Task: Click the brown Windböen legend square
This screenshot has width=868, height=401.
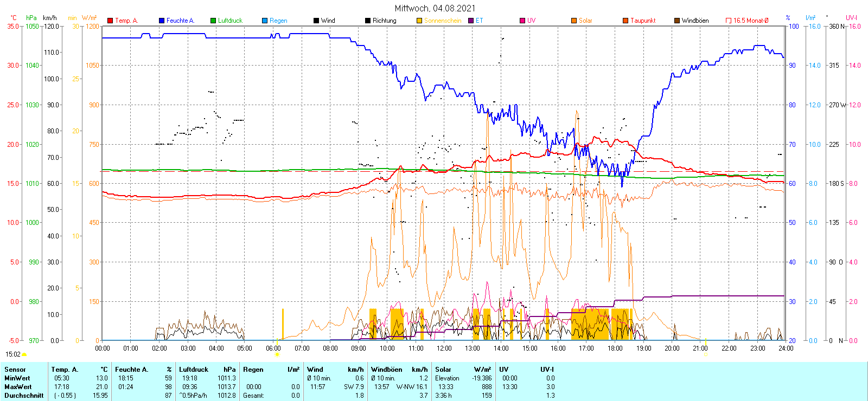Action: [x=677, y=21]
